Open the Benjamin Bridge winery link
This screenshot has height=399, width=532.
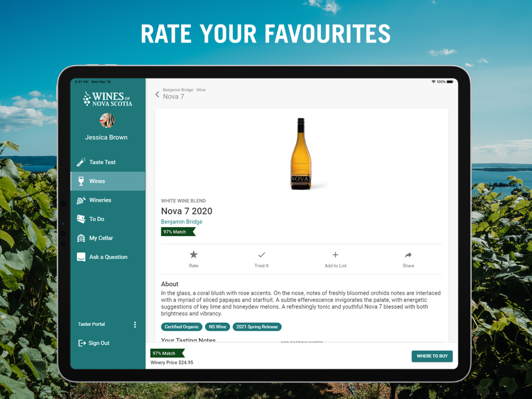[181, 221]
